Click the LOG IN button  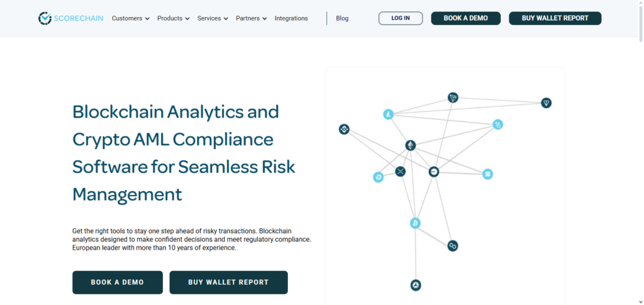pyautogui.click(x=401, y=18)
